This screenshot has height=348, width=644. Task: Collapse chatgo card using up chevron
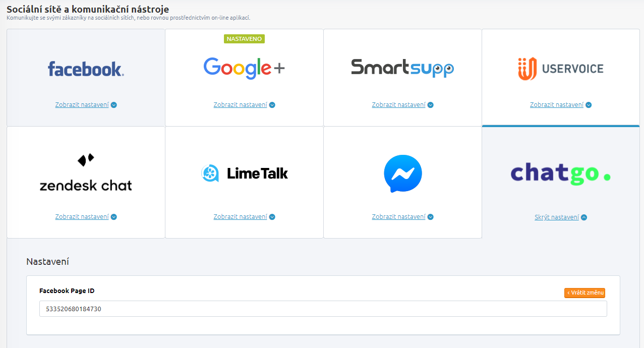pyautogui.click(x=584, y=218)
